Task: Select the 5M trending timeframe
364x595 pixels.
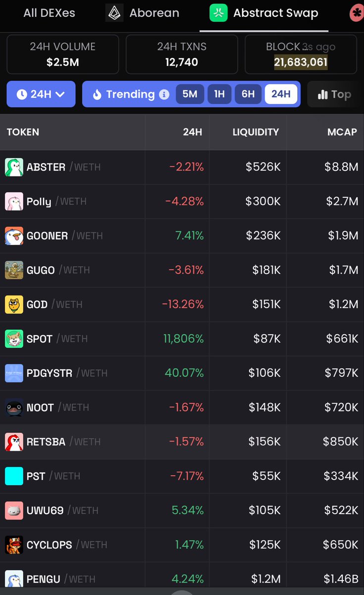Action: pyautogui.click(x=190, y=94)
